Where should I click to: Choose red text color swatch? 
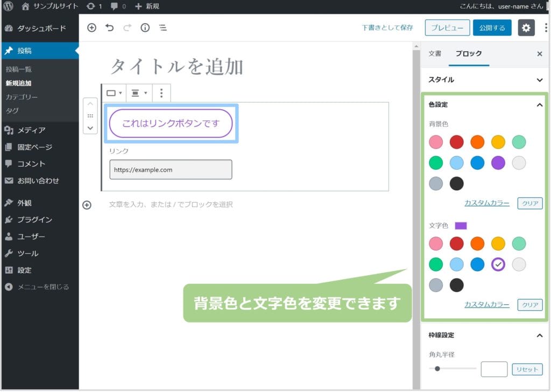tap(456, 244)
